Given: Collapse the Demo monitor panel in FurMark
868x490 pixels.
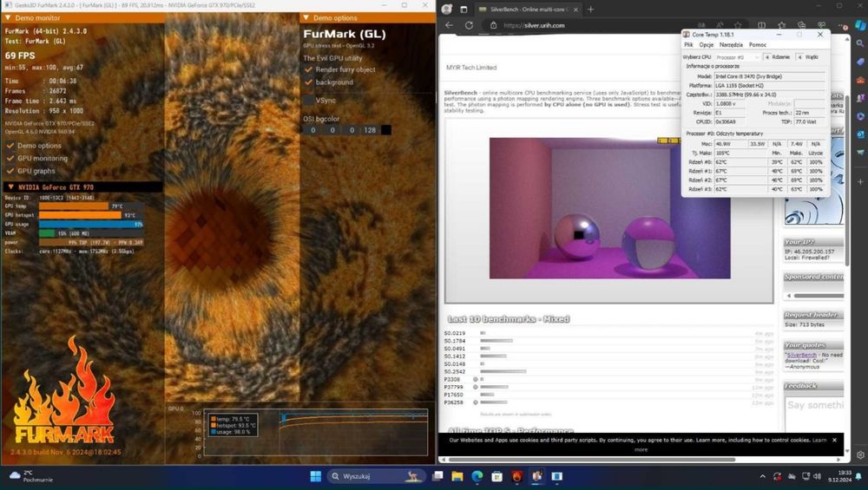Looking at the screenshot, I should point(8,17).
